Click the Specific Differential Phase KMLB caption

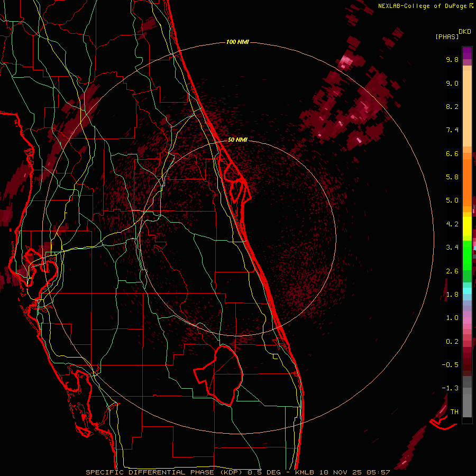(x=237, y=472)
